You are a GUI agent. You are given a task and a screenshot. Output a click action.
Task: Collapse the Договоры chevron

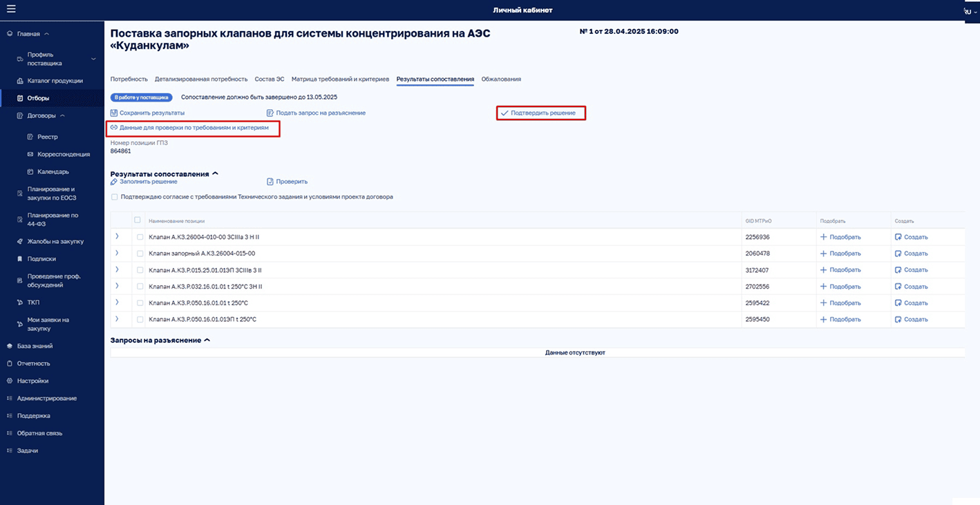click(62, 115)
